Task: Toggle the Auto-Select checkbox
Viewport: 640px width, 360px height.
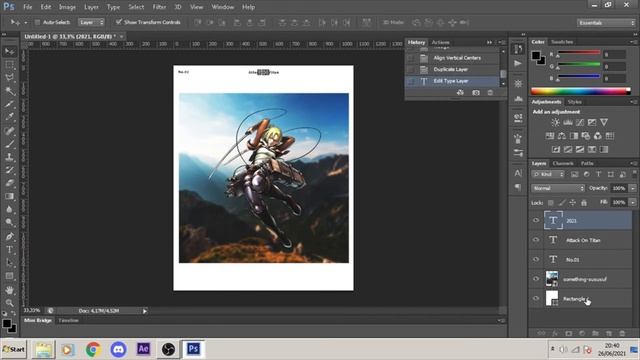Action: click(37, 22)
